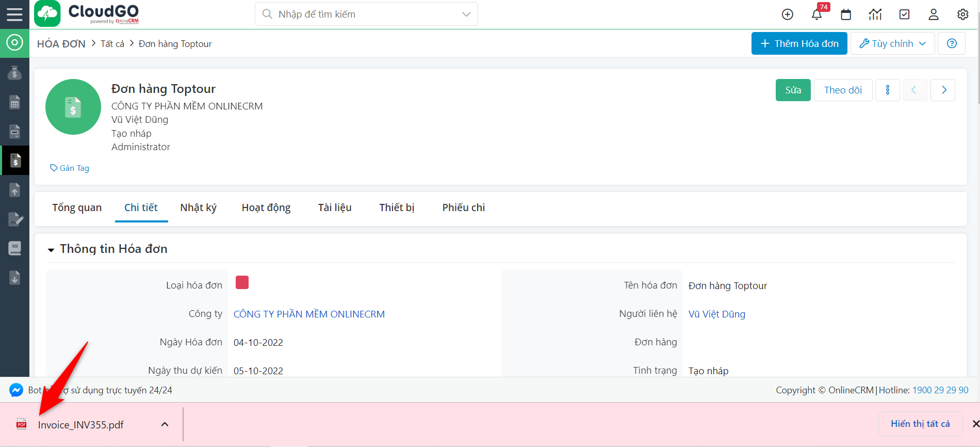Switch to the Tổng quan tab
Viewport: 980px width, 447px height.
coord(77,207)
